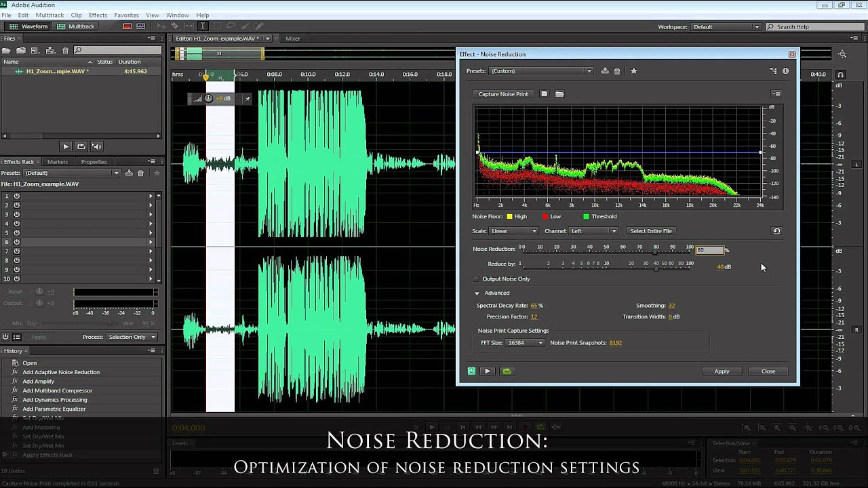Toggle effect power state in Noise Reduction
868x488 pixels.
(x=472, y=371)
